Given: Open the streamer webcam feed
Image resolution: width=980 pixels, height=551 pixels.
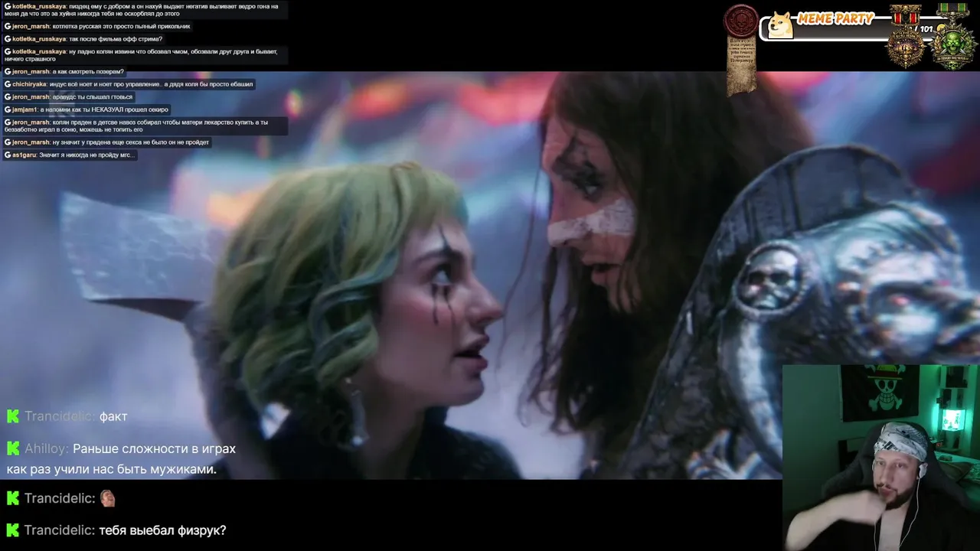Looking at the screenshot, I should (x=881, y=458).
